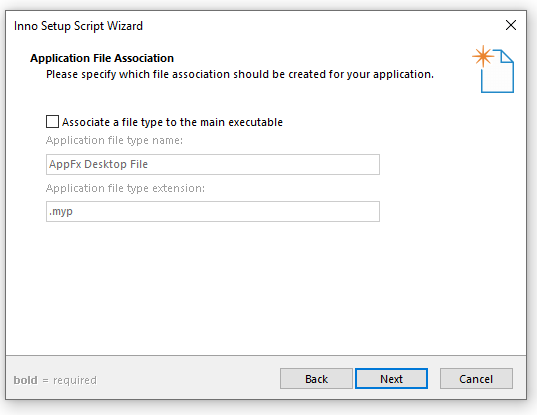Close the Inno Setup Script Wizard dialog
This screenshot has width=537, height=415.
pyautogui.click(x=511, y=25)
